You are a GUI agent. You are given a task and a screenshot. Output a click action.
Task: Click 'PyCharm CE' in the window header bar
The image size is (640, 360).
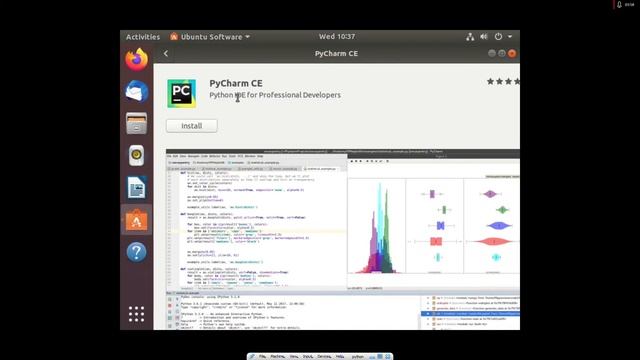(336, 53)
